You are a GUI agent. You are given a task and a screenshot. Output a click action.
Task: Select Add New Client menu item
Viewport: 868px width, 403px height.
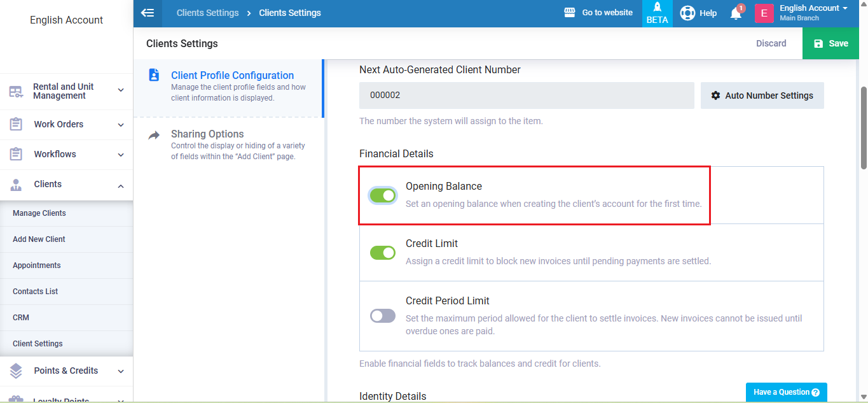coord(39,239)
